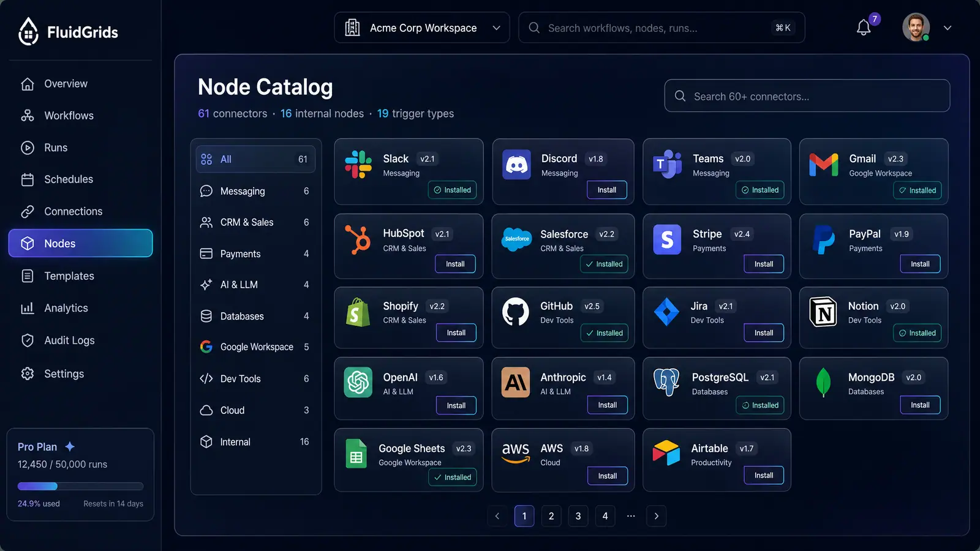Open Settings in sidebar
The width and height of the screenshot is (980, 551).
pyautogui.click(x=80, y=373)
